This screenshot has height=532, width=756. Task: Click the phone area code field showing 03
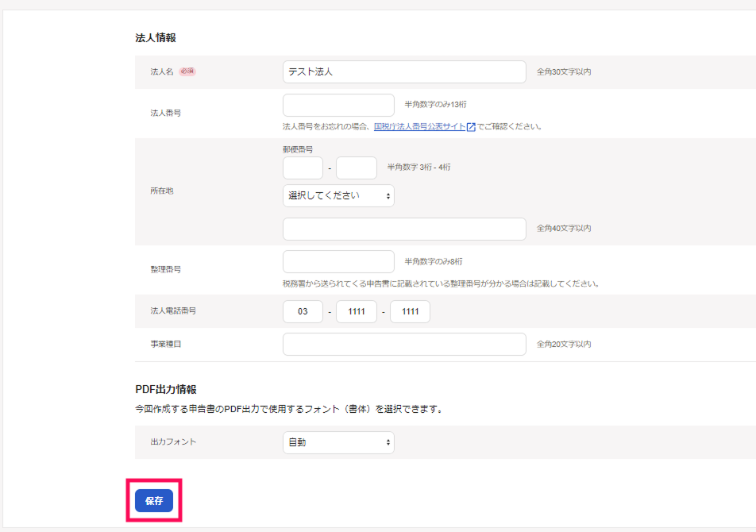coord(303,312)
